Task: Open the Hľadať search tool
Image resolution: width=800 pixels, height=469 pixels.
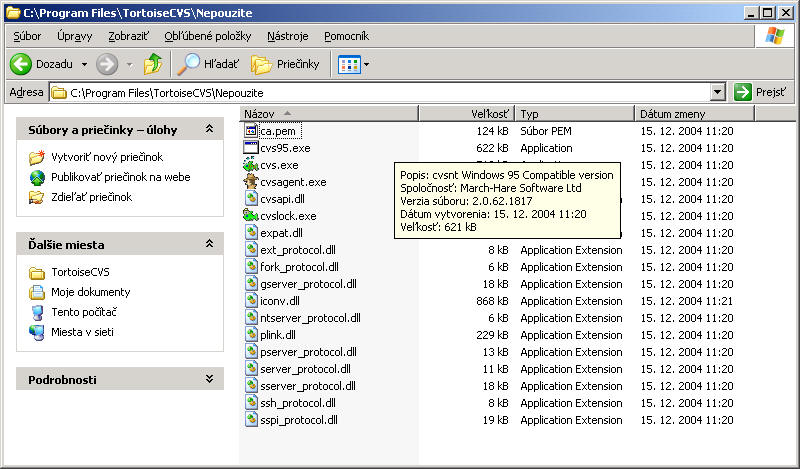Action: pyautogui.click(x=208, y=64)
